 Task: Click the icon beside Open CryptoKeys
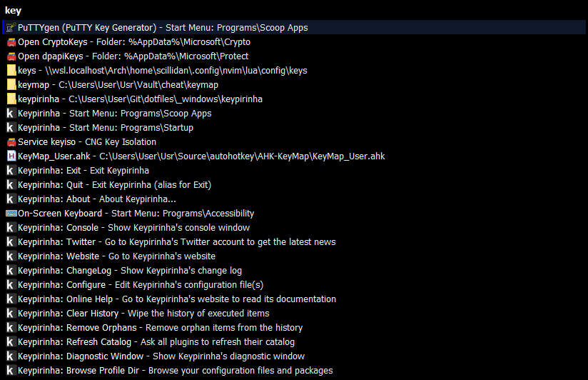(x=11, y=41)
